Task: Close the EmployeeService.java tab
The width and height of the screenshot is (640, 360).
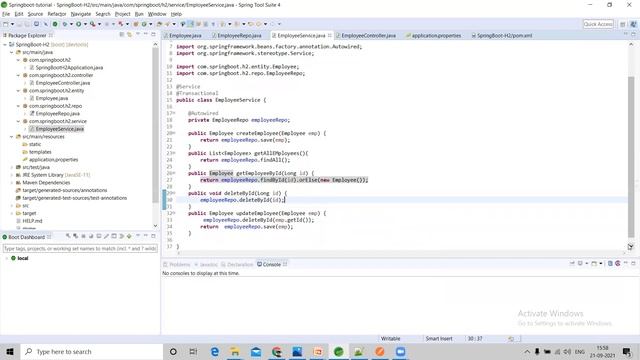Action: point(329,36)
